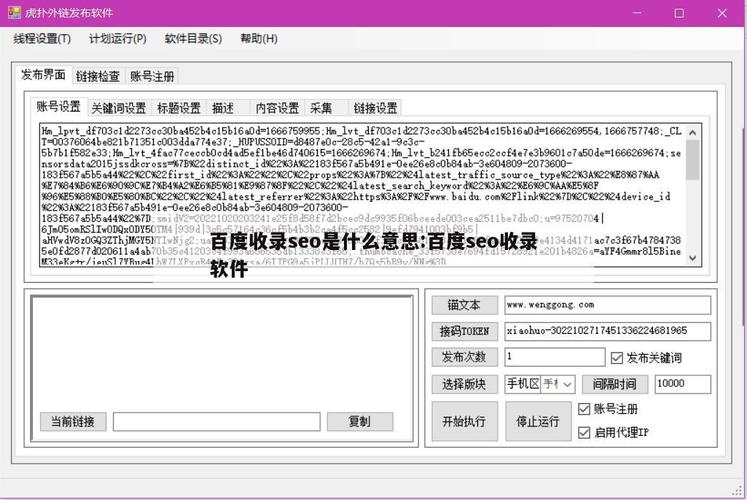
Task: Maximize the window
Action: pos(679,13)
